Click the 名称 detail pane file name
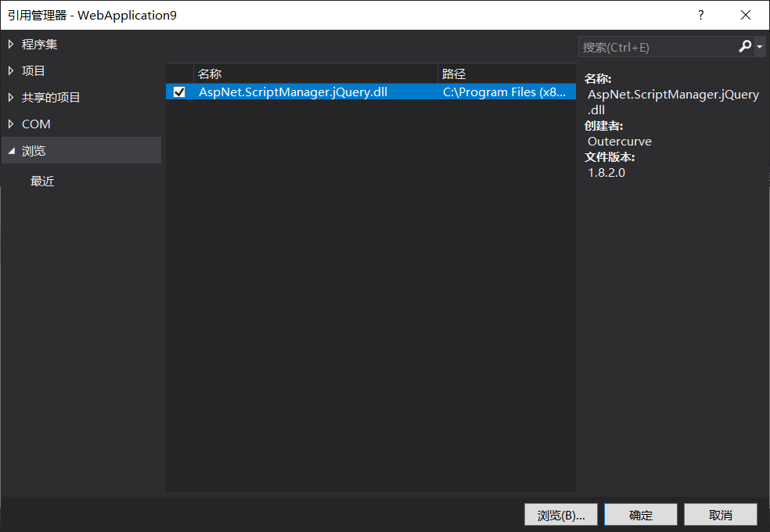 [673, 102]
